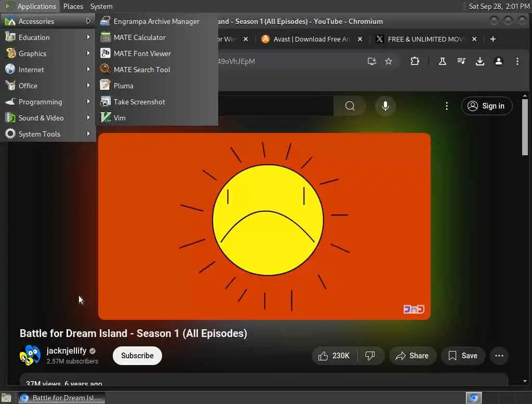Open Chrome Labs flask icon

pos(443,61)
